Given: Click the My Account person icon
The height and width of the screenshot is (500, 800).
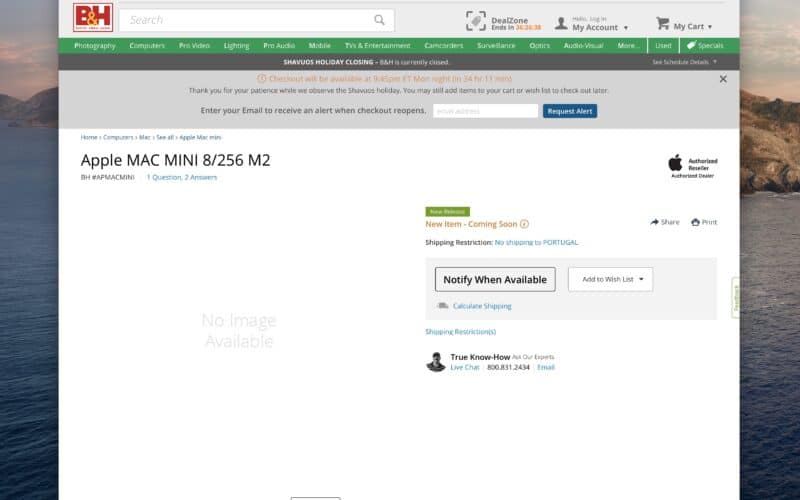Looking at the screenshot, I should [561, 23].
